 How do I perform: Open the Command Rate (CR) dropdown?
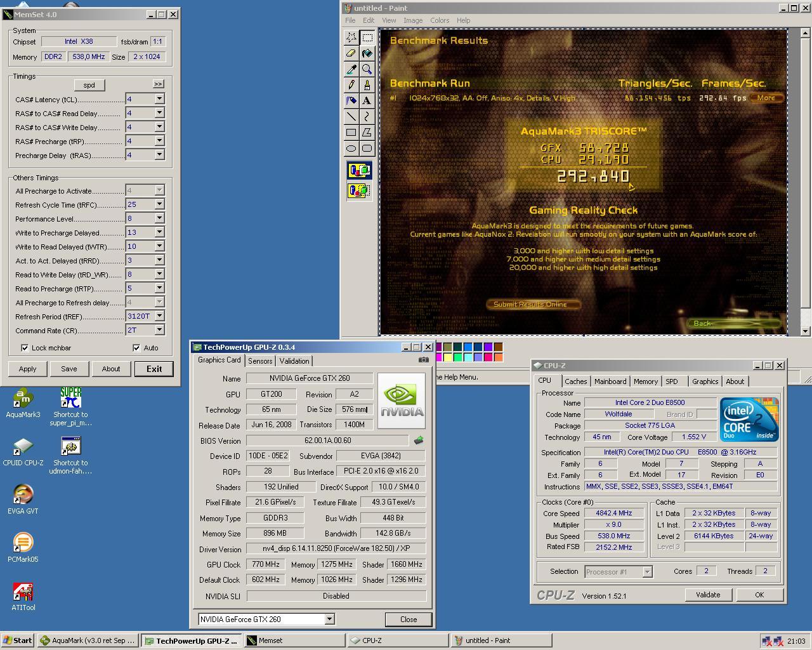(x=159, y=330)
